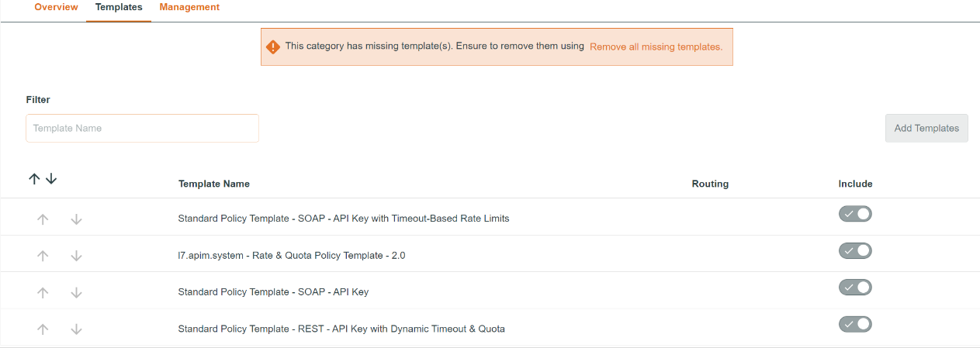Open the Overview tab

tap(57, 8)
